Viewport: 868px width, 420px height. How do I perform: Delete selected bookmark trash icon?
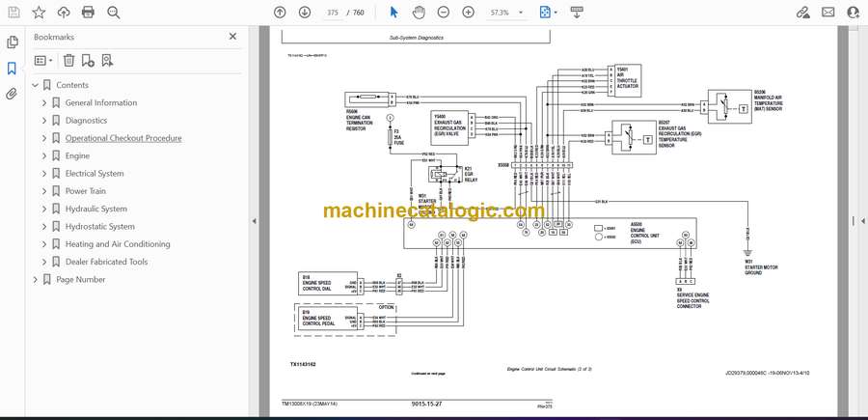[68, 61]
